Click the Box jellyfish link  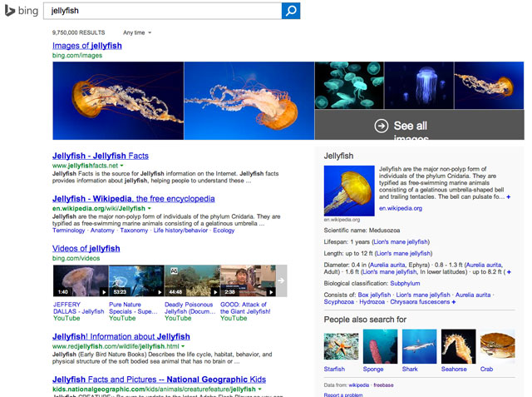(374, 295)
